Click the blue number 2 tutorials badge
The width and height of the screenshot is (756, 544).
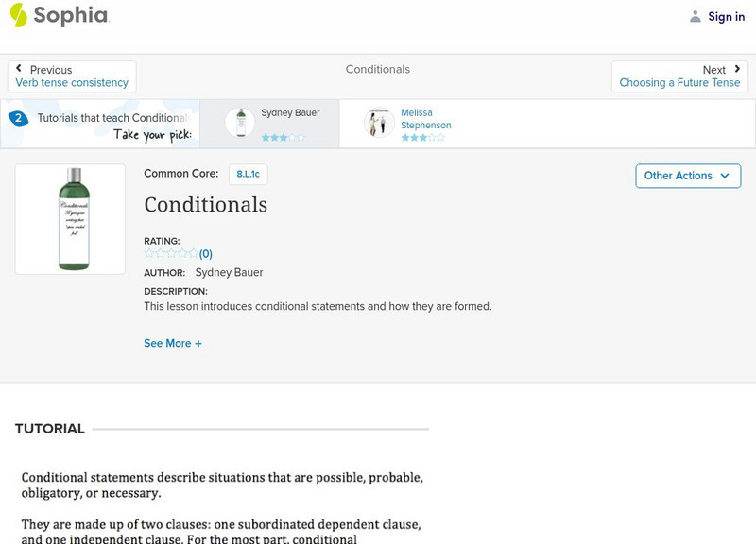tap(18, 119)
